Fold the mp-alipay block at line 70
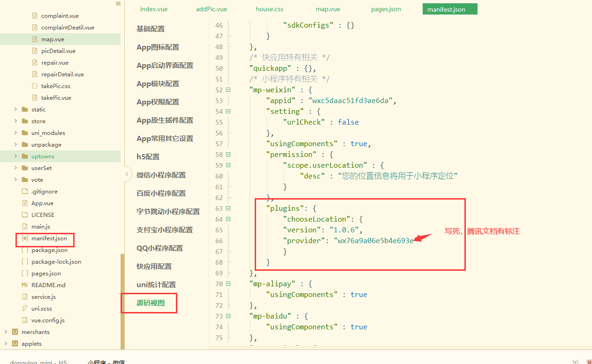 [228, 284]
